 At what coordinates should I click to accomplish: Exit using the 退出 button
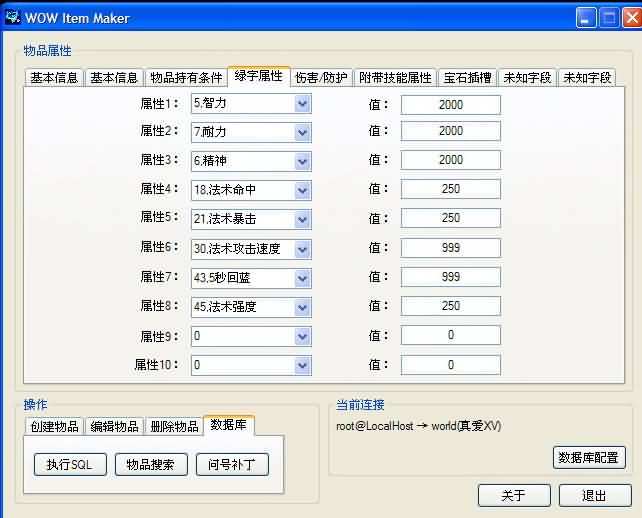pos(595,495)
